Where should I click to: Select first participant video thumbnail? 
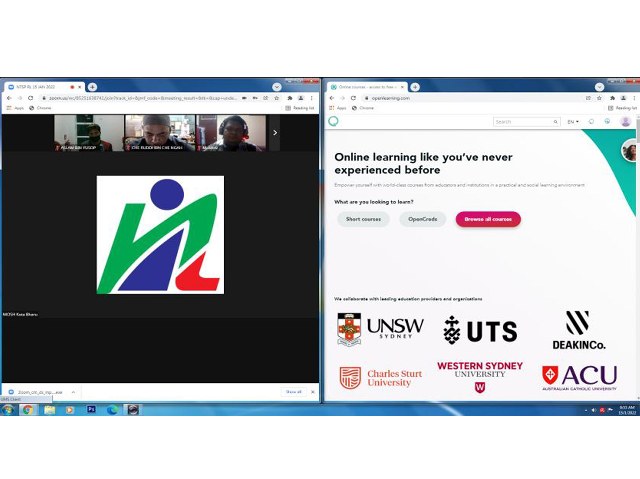point(89,133)
